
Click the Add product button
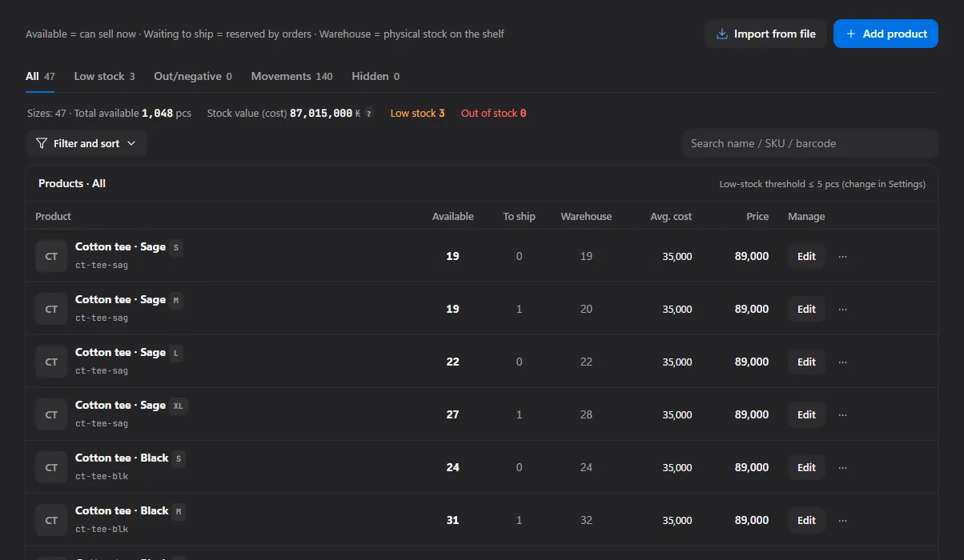coord(886,34)
